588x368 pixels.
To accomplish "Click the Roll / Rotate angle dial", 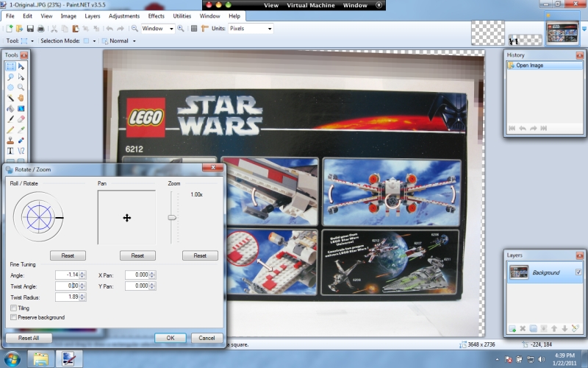I will 39,217.
